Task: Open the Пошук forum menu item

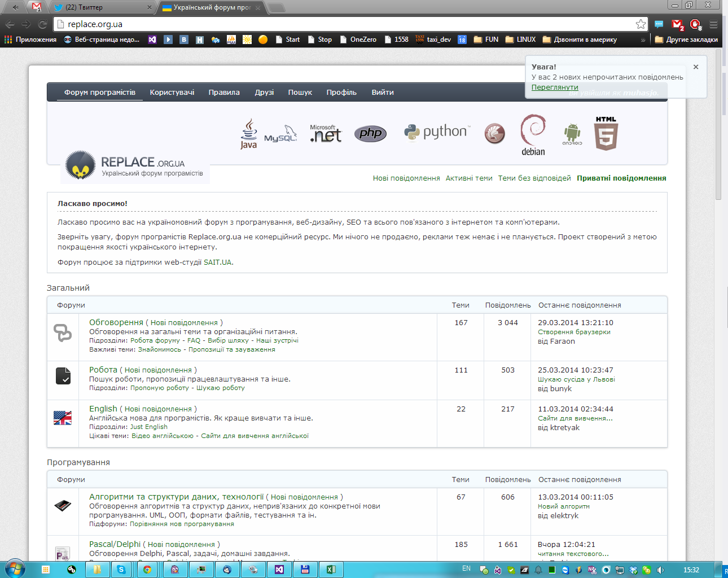Action: coord(300,93)
